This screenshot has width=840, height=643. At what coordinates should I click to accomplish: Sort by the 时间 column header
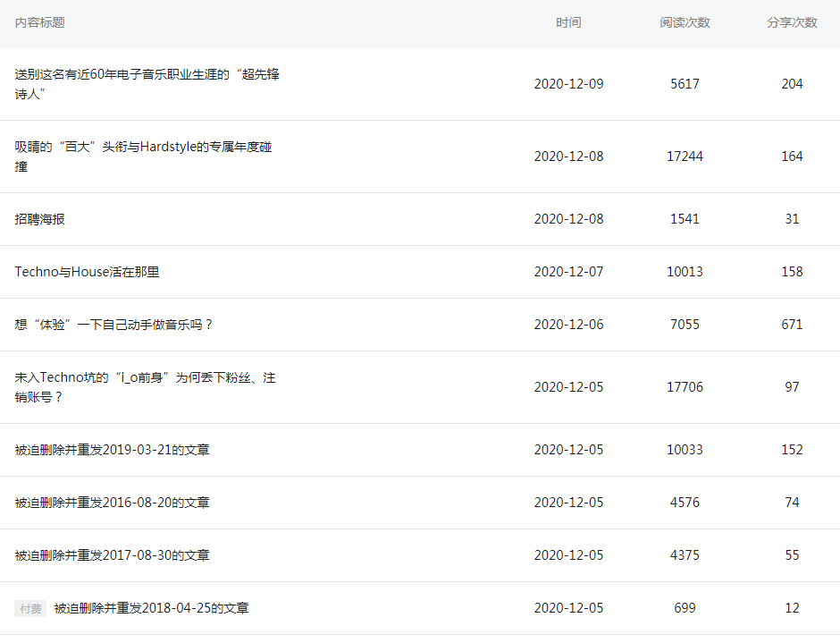tap(568, 22)
